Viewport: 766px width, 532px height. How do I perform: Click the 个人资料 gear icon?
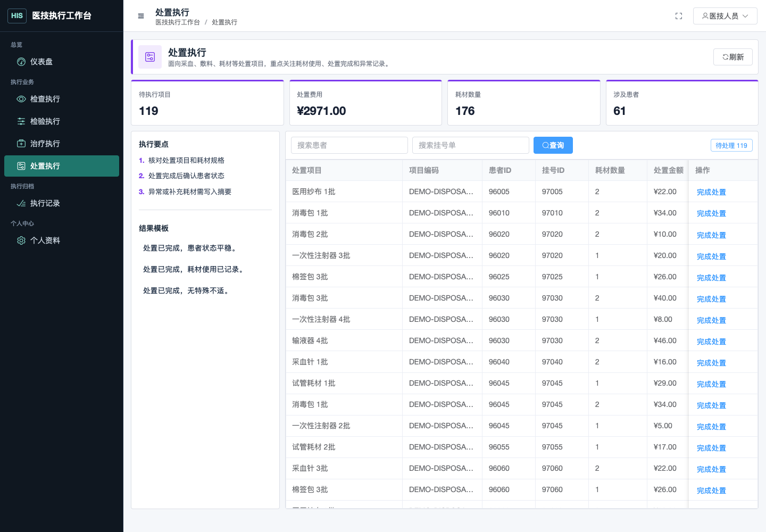click(21, 240)
